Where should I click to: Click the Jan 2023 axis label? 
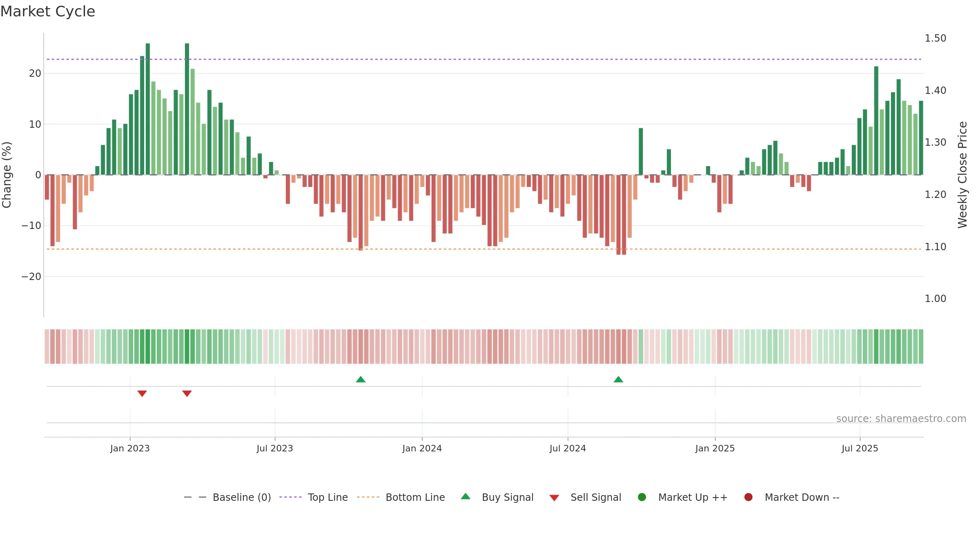(130, 449)
